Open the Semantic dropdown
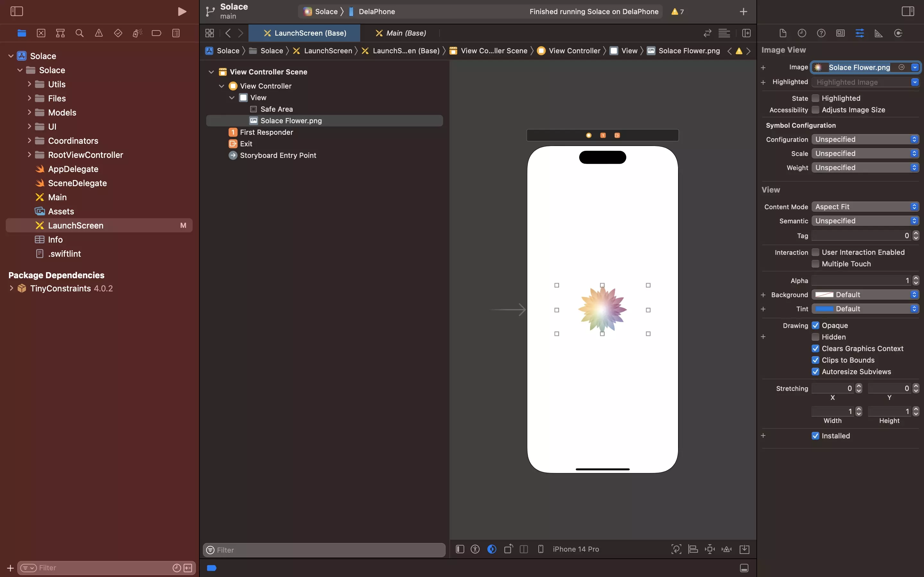Image resolution: width=924 pixels, height=577 pixels. click(x=865, y=221)
